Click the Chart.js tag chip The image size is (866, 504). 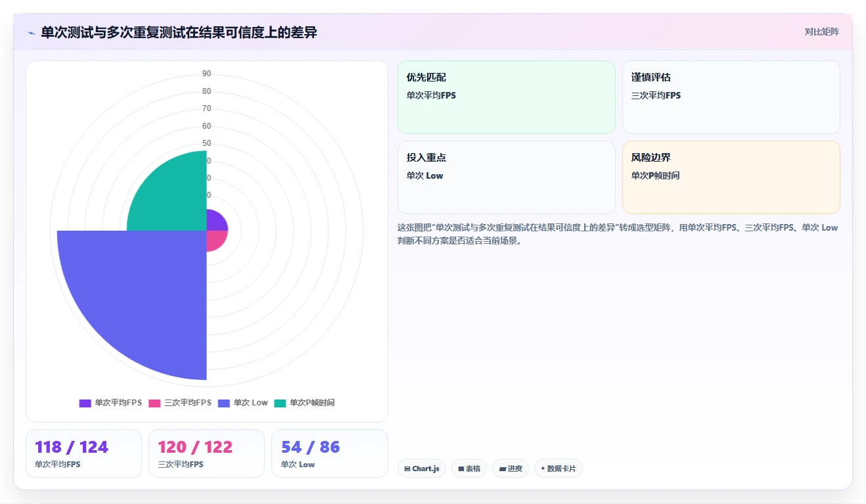click(x=422, y=469)
